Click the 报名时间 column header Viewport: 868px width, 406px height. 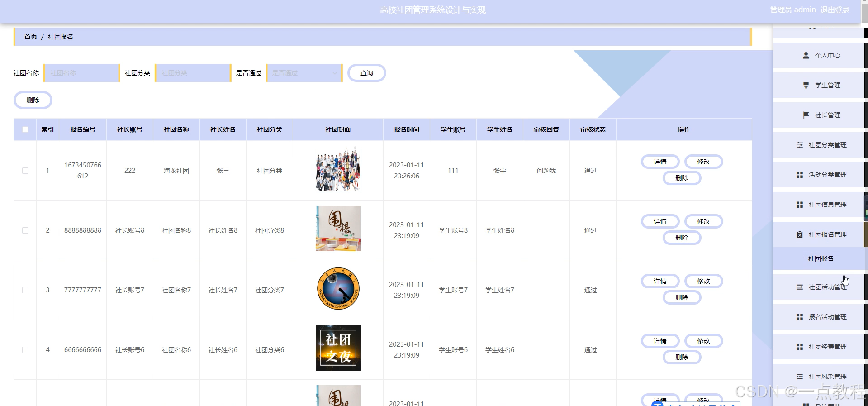407,129
